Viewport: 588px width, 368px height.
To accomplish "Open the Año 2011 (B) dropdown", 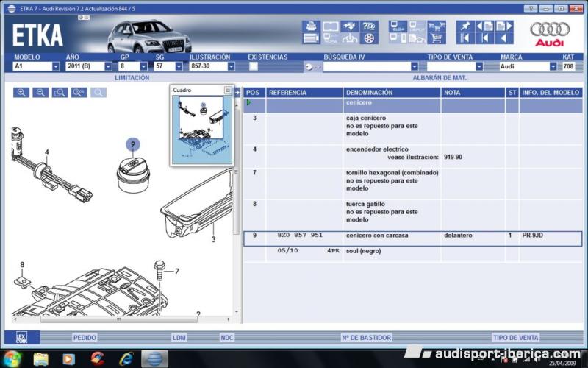I will [x=108, y=66].
